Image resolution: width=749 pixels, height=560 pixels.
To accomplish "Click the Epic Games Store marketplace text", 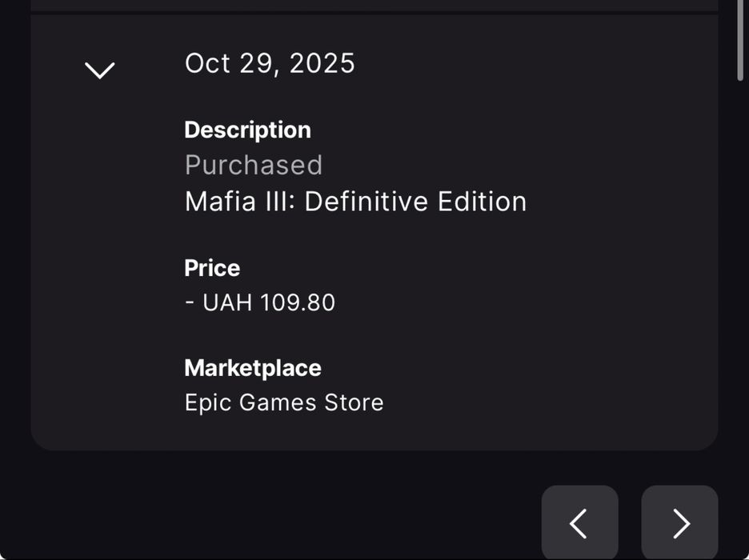I will (x=284, y=402).
